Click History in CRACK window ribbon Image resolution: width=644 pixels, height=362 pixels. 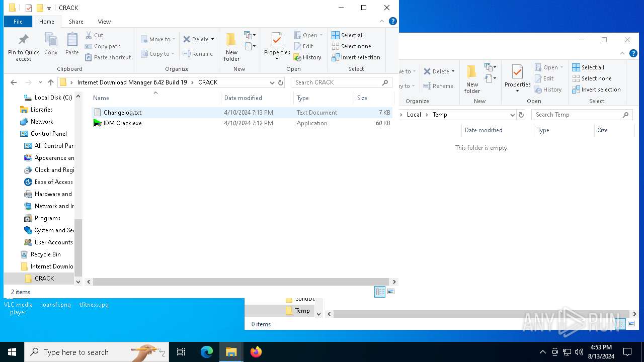307,57
